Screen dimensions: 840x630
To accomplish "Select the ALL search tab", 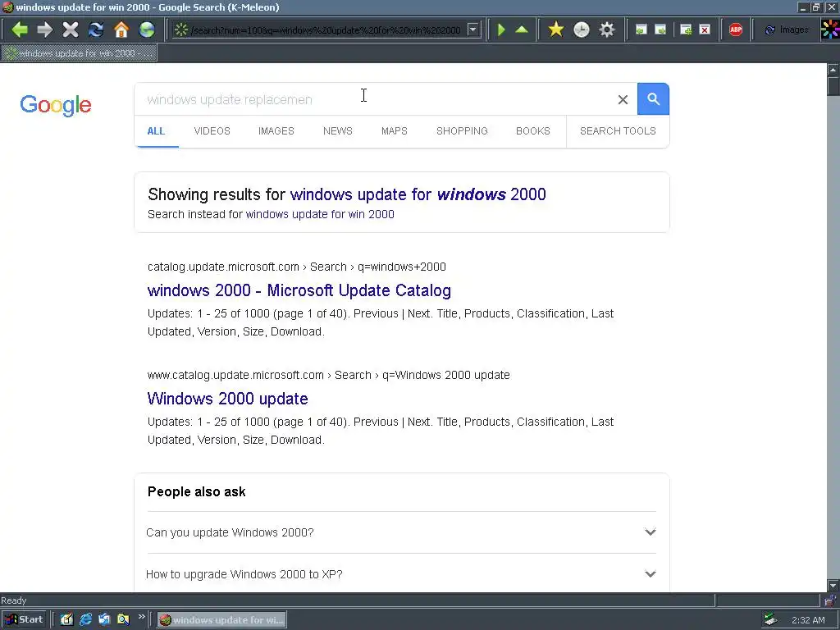I will tap(156, 131).
